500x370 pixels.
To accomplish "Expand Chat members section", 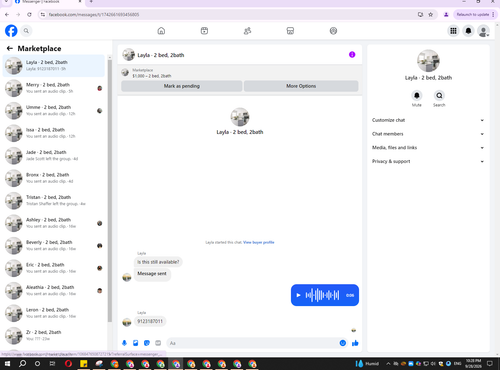I will click(x=428, y=134).
